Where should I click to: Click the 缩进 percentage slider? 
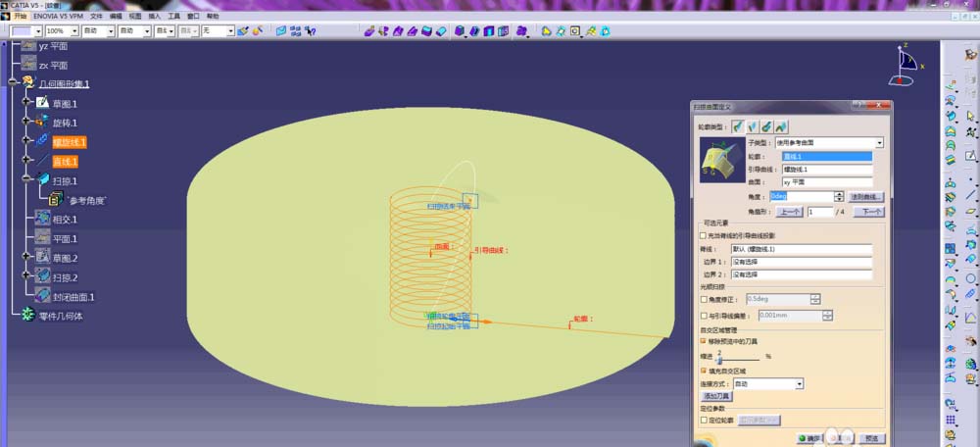click(x=738, y=360)
